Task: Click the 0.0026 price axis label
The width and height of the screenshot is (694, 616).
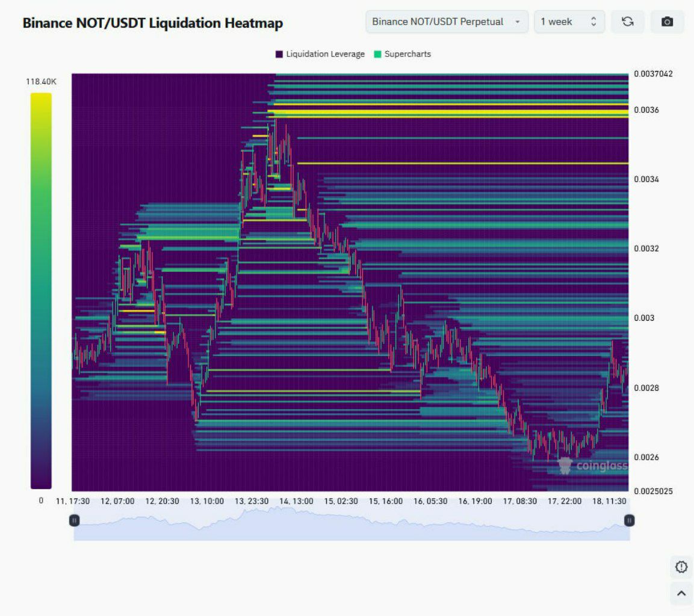Action: [646, 457]
